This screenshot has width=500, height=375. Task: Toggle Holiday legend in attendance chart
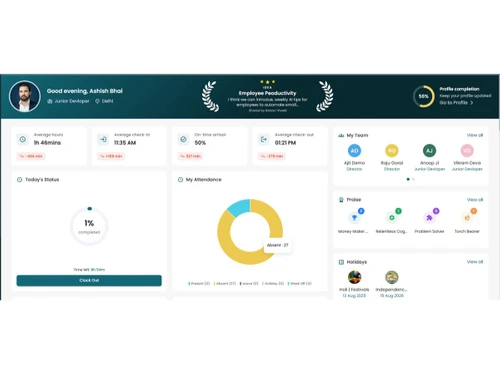pyautogui.click(x=273, y=284)
